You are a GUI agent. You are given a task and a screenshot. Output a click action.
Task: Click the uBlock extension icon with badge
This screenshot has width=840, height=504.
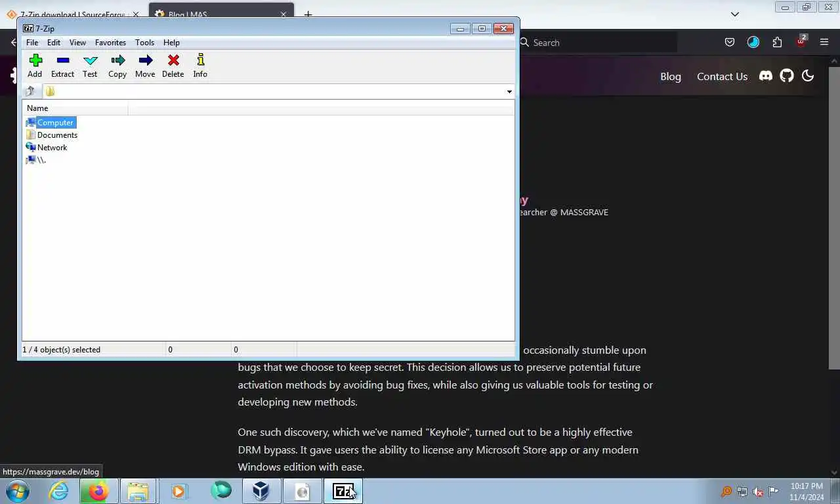(801, 41)
